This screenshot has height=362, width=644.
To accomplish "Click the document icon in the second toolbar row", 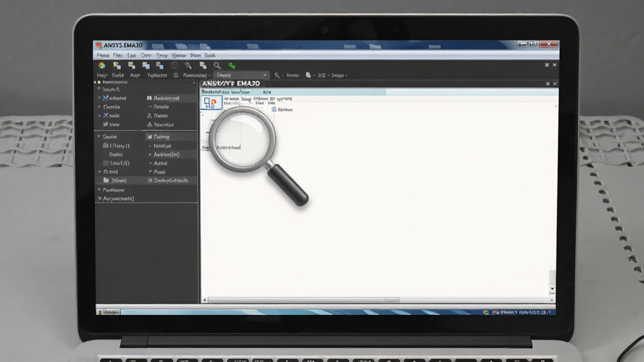I will 308,75.
